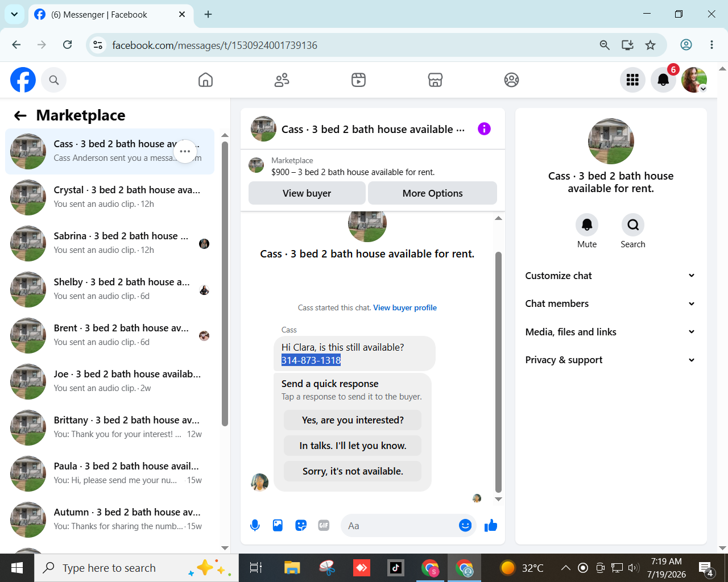Expand Chat members section

(610, 304)
